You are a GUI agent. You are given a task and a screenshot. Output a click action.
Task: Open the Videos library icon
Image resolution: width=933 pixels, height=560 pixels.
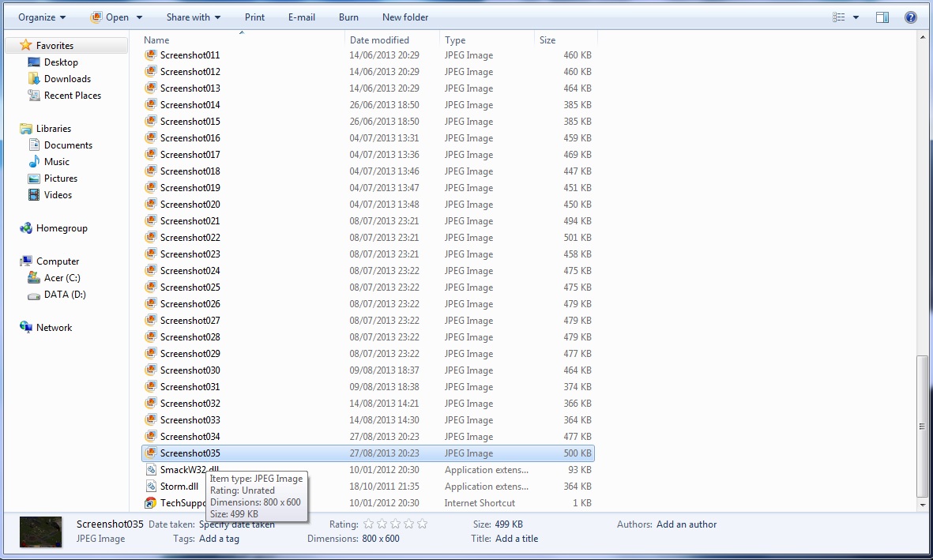(34, 195)
